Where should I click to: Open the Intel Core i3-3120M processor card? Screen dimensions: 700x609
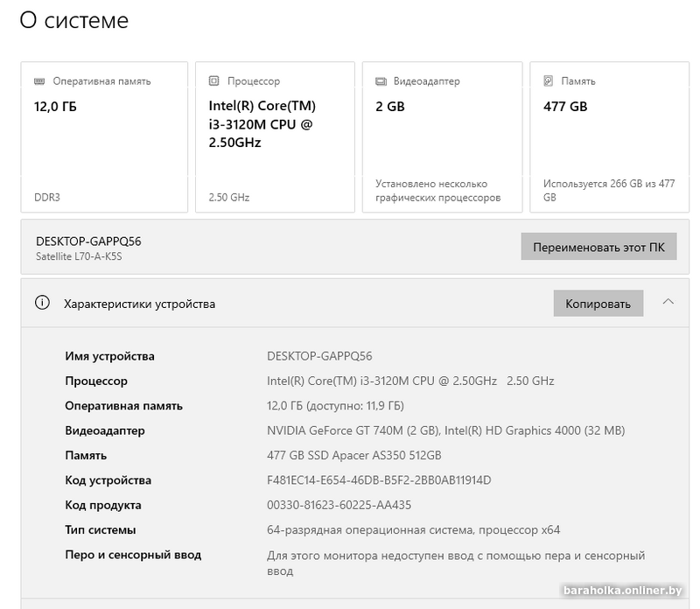274,136
